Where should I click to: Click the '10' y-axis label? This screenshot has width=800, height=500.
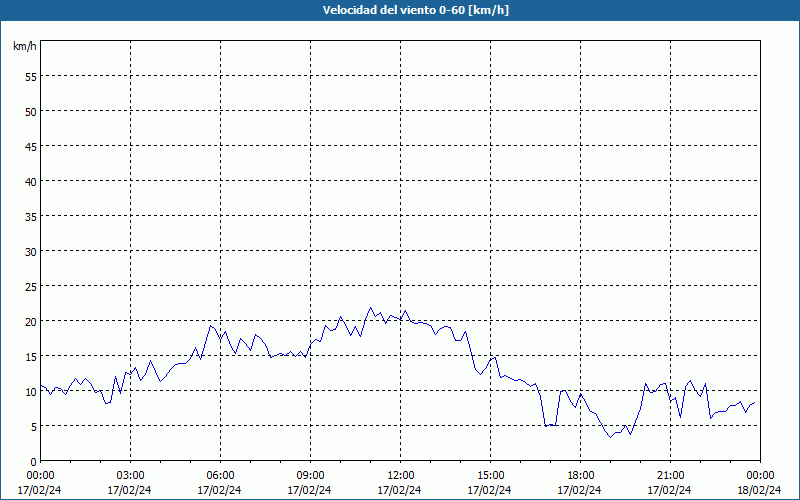click(31, 392)
